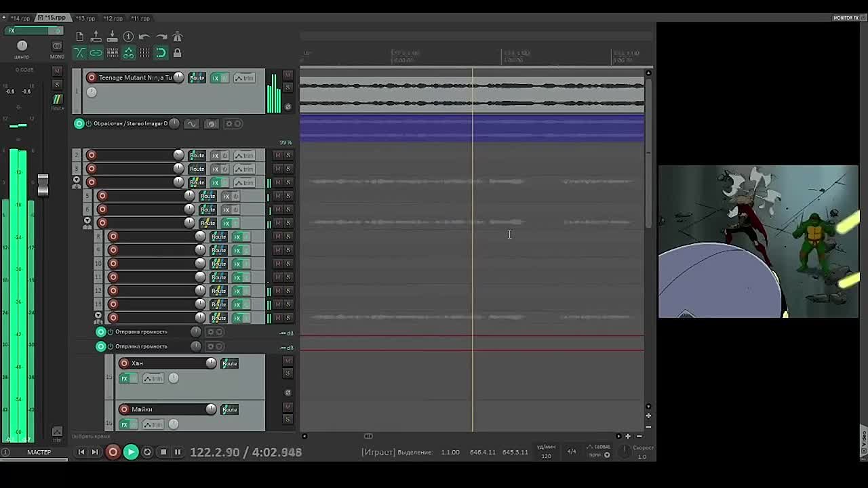Click the redo arrow in the toolbar
The width and height of the screenshot is (868, 488).
point(161,37)
